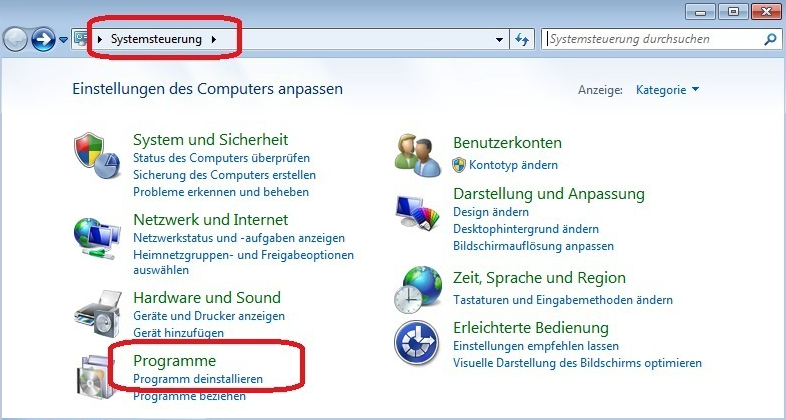The height and width of the screenshot is (420, 786).
Task: Click Bildschirmauflösung anpassen link
Action: point(533,246)
